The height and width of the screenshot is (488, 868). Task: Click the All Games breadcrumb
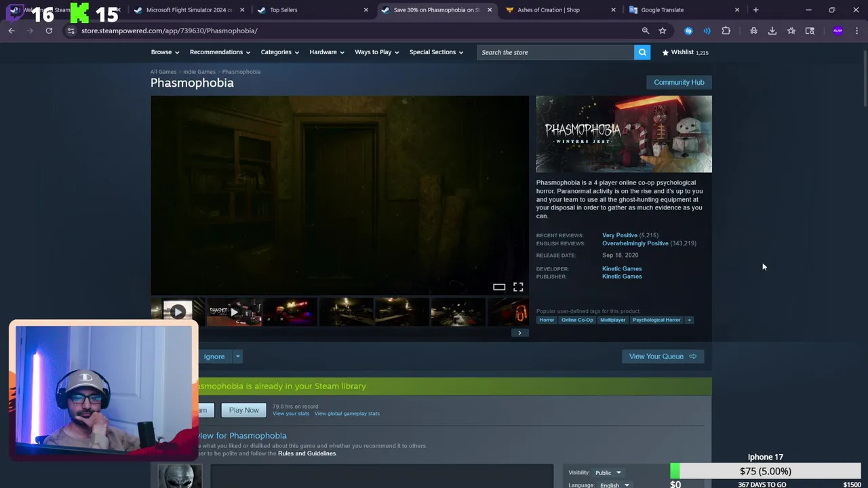coord(163,72)
